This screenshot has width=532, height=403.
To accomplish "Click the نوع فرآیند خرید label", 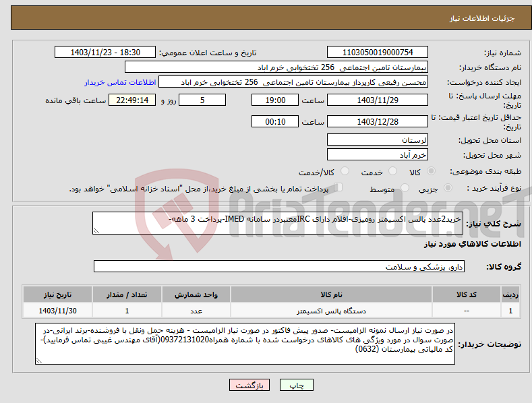I will [x=494, y=188].
